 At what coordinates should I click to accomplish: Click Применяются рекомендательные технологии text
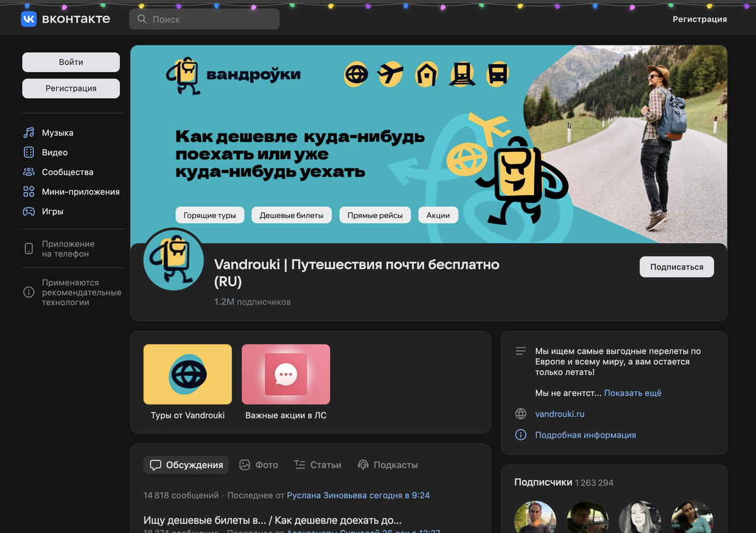(x=82, y=292)
